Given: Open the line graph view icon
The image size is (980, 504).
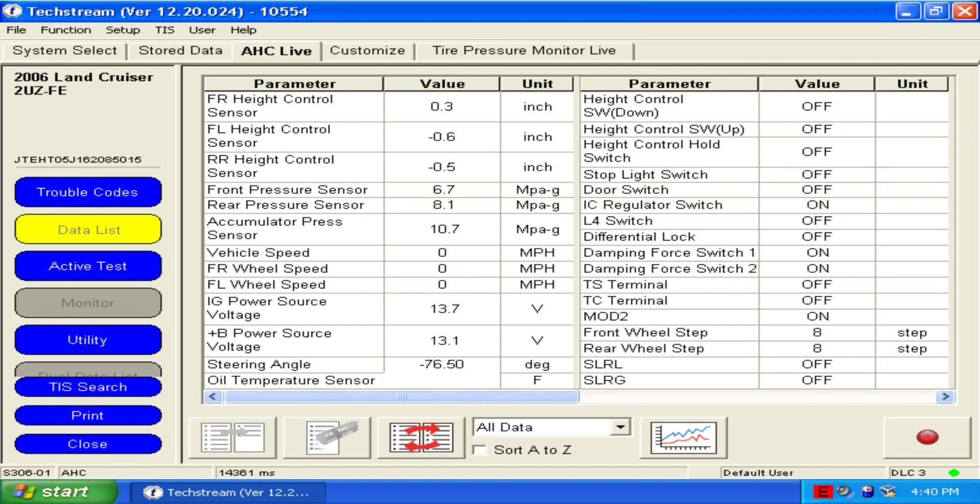Looking at the screenshot, I should (x=683, y=438).
